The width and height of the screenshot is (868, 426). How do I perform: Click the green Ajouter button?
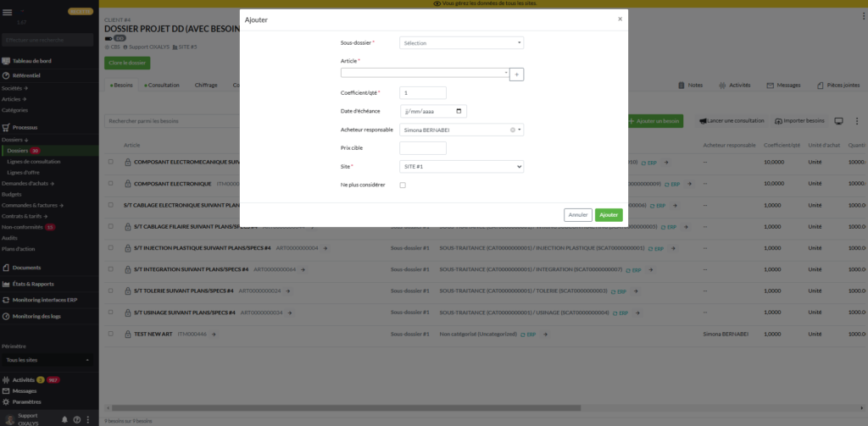[608, 215]
